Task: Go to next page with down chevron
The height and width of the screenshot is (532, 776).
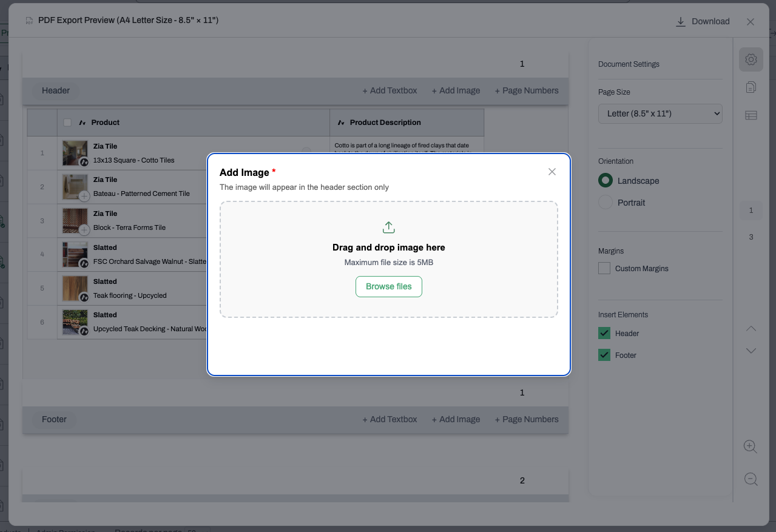Action: (751, 351)
